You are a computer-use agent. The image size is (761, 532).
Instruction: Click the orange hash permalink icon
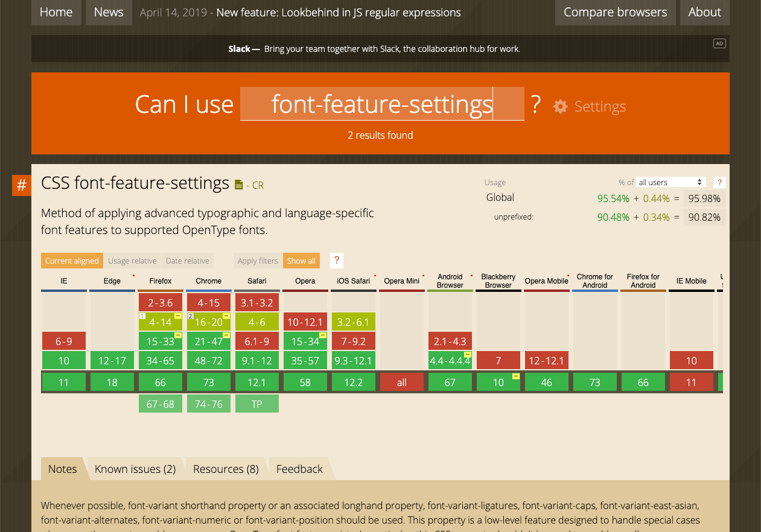(21, 185)
